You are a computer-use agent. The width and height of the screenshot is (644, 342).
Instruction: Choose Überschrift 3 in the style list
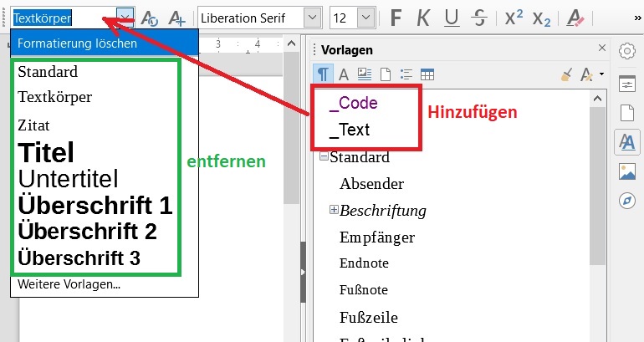79,258
